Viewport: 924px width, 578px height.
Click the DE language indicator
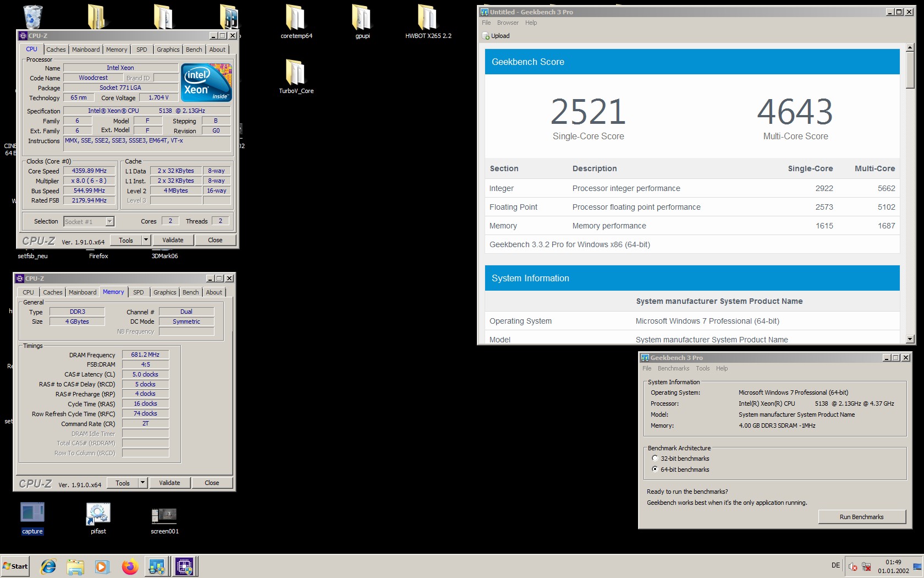pos(835,565)
